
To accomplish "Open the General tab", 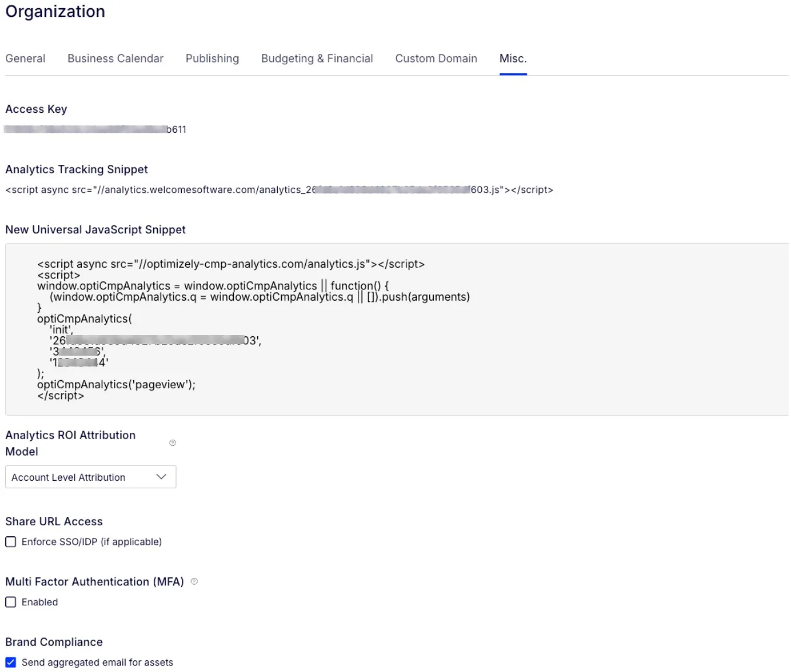I will pyautogui.click(x=25, y=58).
